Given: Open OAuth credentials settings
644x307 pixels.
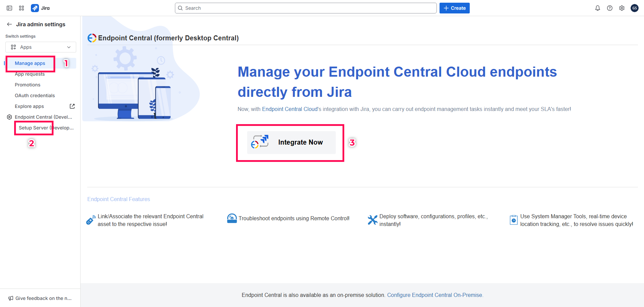Looking at the screenshot, I should (35, 95).
